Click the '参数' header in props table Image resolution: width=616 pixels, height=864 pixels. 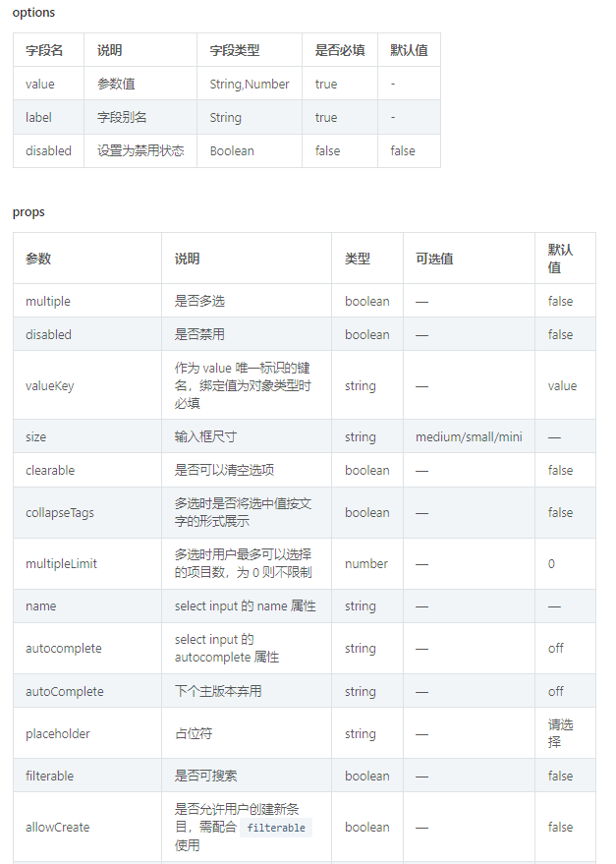point(87,259)
